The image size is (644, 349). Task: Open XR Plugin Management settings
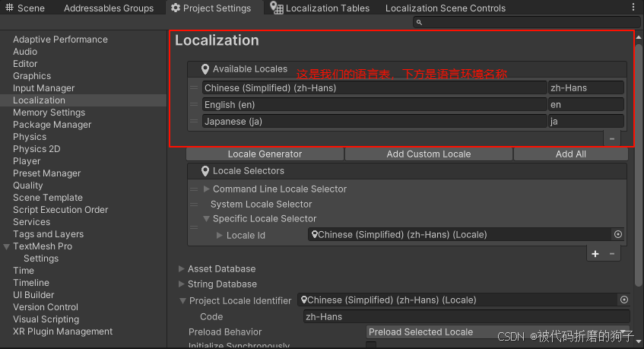click(63, 332)
